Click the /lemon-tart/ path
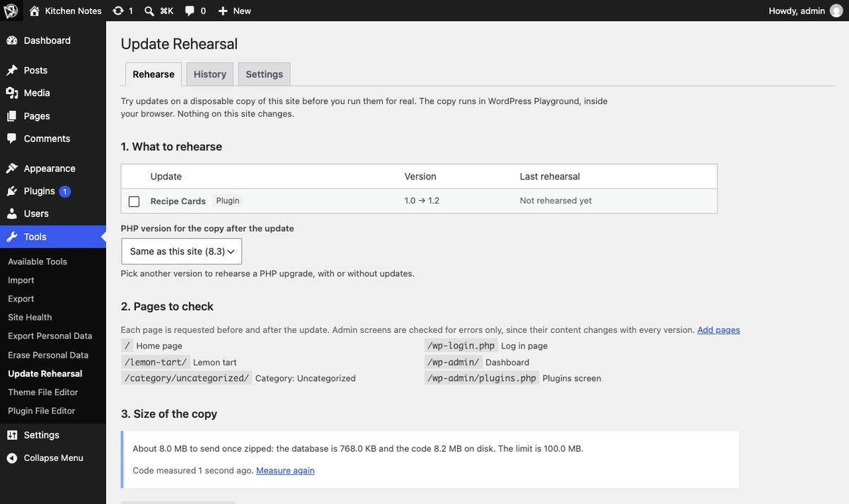 155,362
